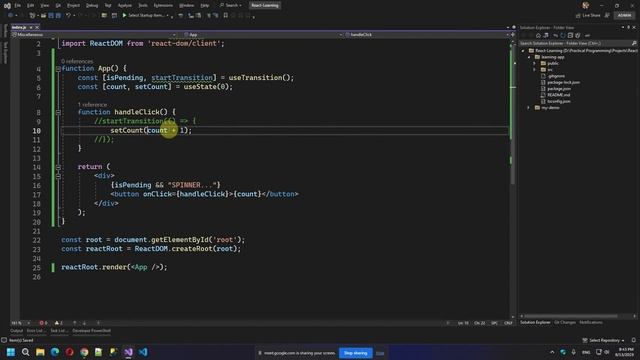Open the Tools menu
The height and width of the screenshot is (360, 640).
[143, 5]
